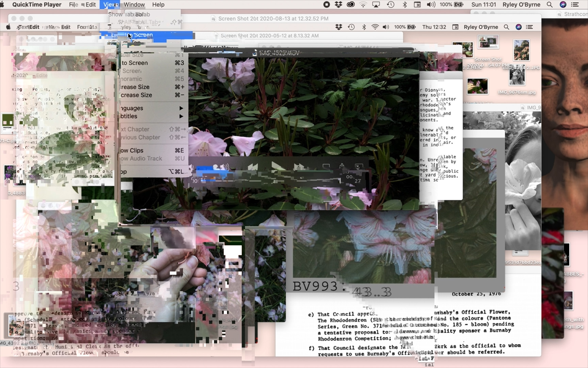Open the share icon in the player controls
Screen dimensions: 588x368
(342, 166)
